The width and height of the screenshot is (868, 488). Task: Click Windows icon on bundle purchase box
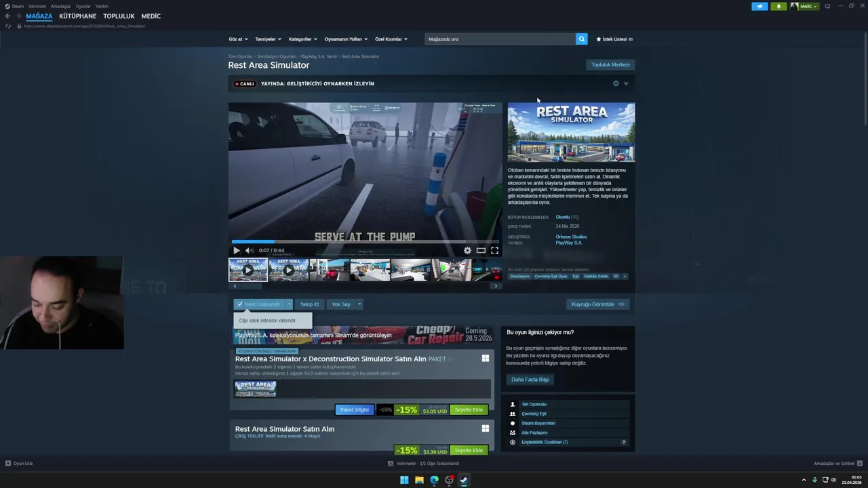point(486,358)
